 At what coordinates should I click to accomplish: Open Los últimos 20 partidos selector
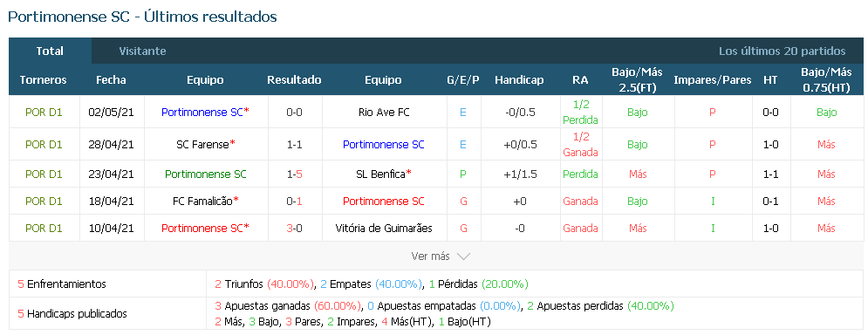coord(782,51)
